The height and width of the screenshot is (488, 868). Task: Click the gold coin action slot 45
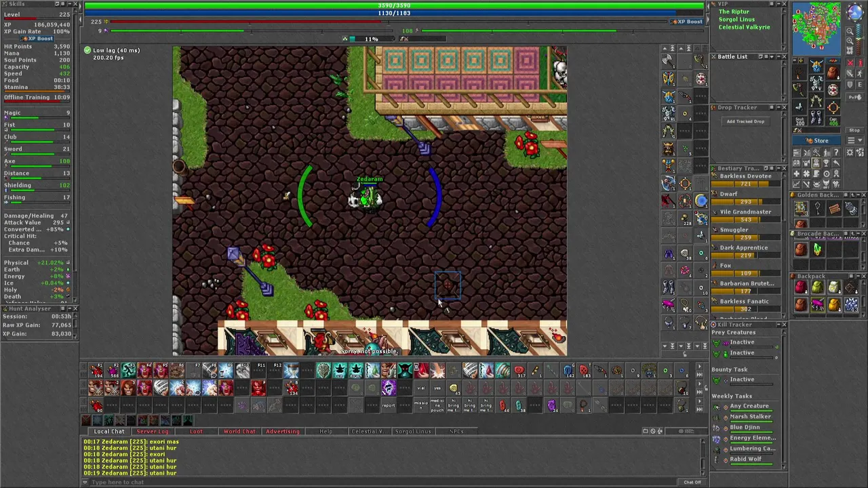[454, 388]
